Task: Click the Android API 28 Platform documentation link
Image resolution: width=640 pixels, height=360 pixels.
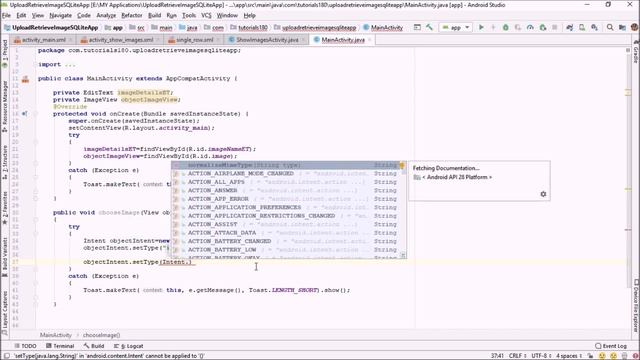Action: tap(457, 177)
